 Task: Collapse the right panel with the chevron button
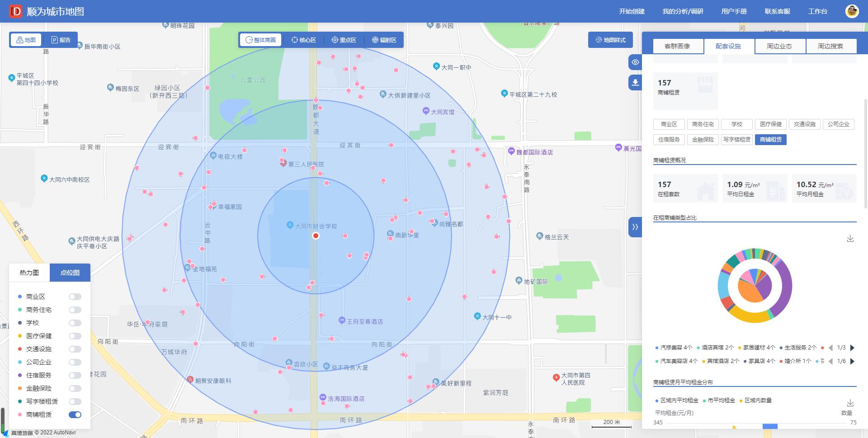[636, 227]
